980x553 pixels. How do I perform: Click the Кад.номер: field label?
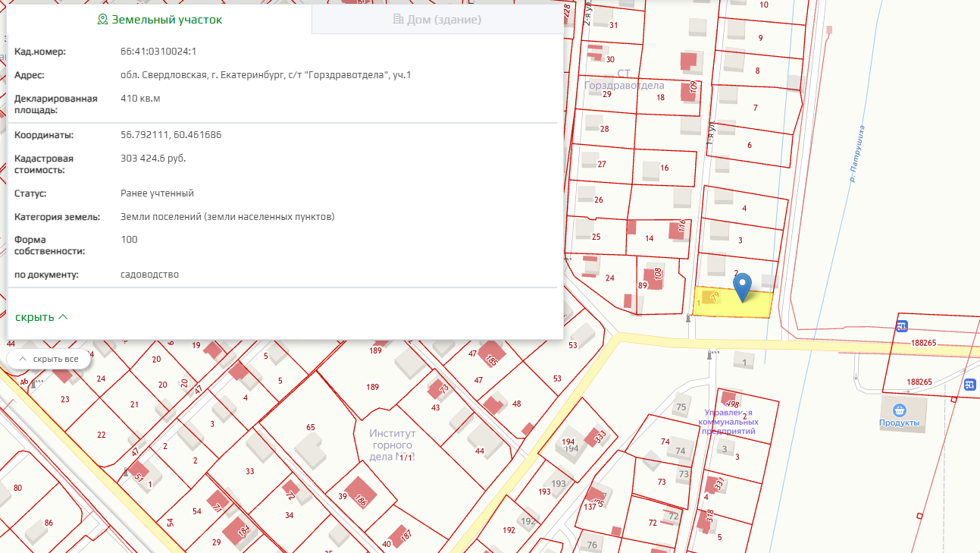40,52
